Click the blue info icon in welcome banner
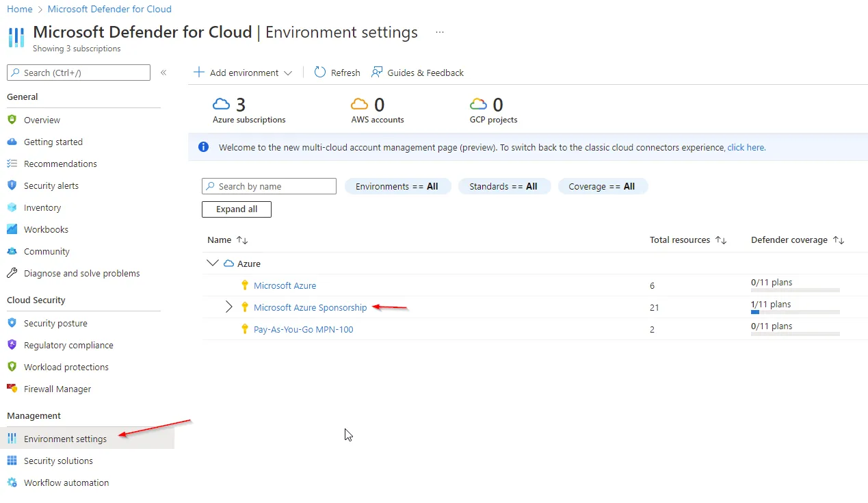Image resolution: width=868 pixels, height=503 pixels. [x=203, y=147]
